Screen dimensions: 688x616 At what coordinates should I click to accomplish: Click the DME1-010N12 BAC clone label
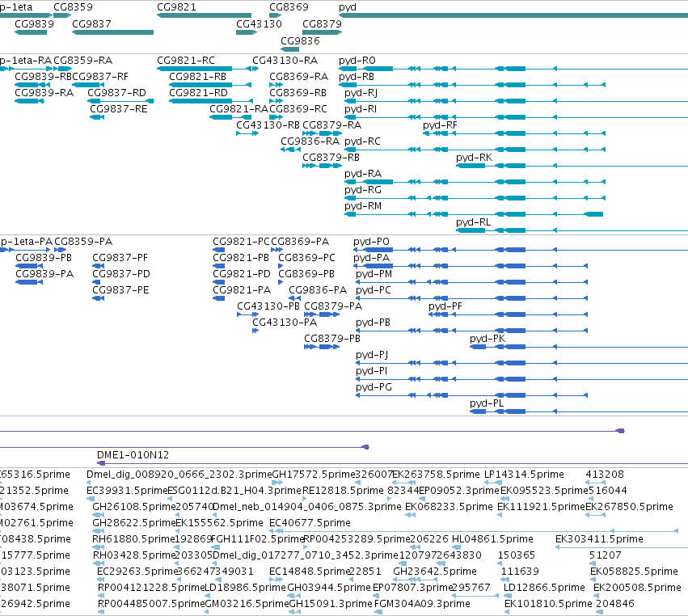(x=133, y=455)
